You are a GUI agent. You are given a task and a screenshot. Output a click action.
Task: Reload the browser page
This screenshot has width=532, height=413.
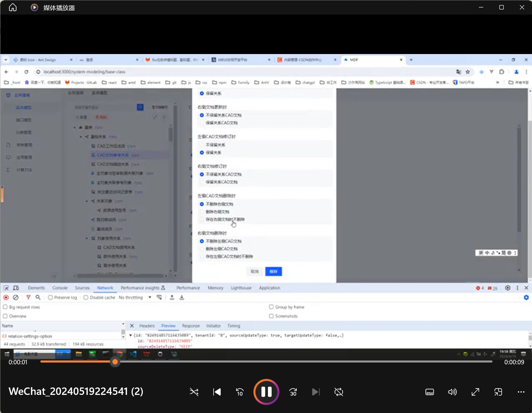pos(26,72)
